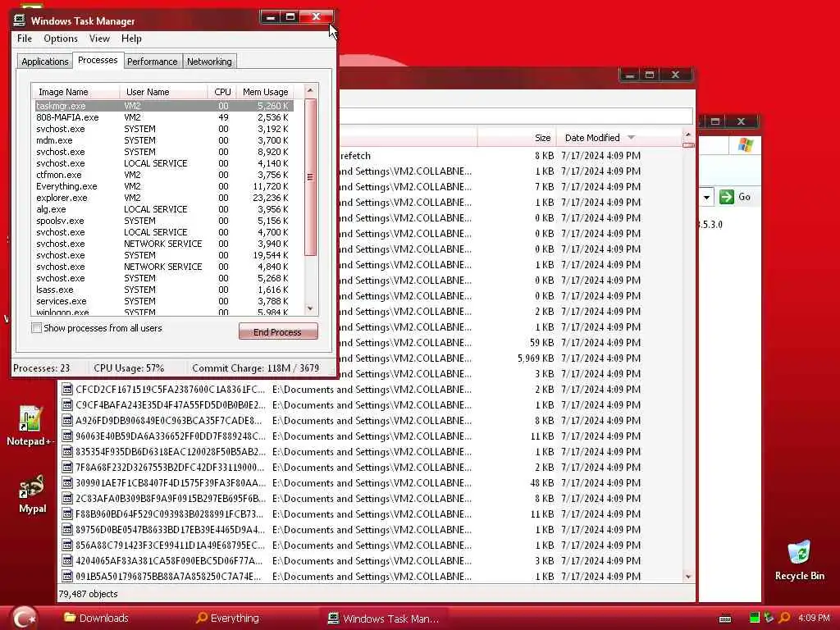
Task: Select file icon for 96063E40B59DA6A336652FF0DD7F889248C
Action: pyautogui.click(x=67, y=436)
